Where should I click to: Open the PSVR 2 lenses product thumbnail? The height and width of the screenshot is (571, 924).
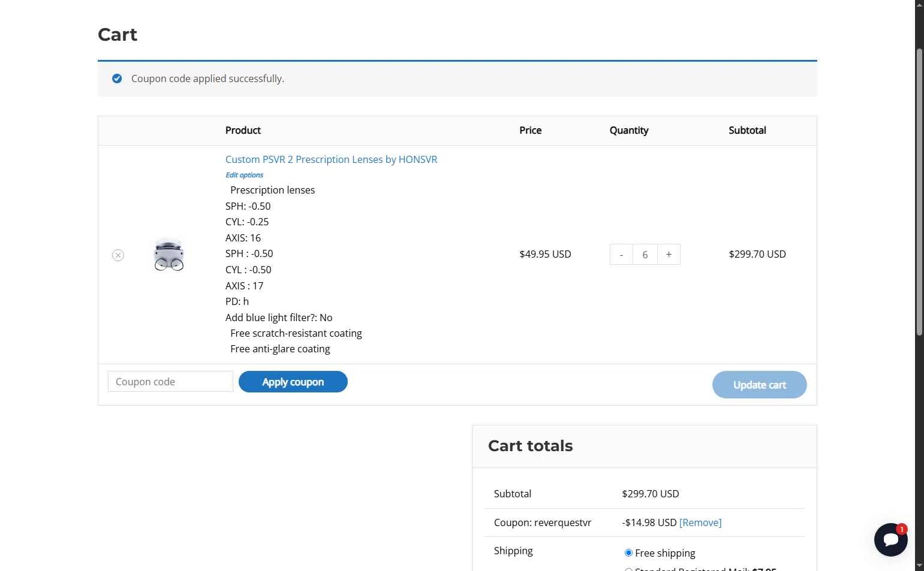tap(169, 255)
